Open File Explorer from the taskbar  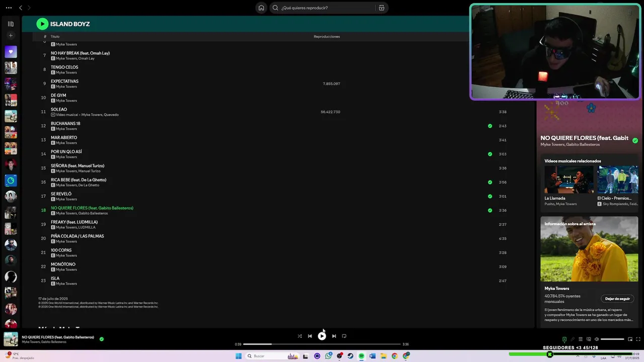pos(383,356)
